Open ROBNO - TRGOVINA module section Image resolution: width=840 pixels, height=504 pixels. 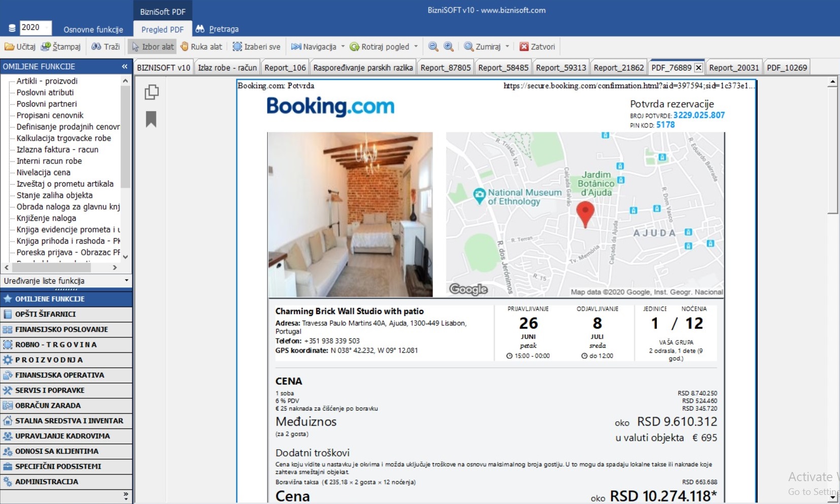pyautogui.click(x=66, y=345)
